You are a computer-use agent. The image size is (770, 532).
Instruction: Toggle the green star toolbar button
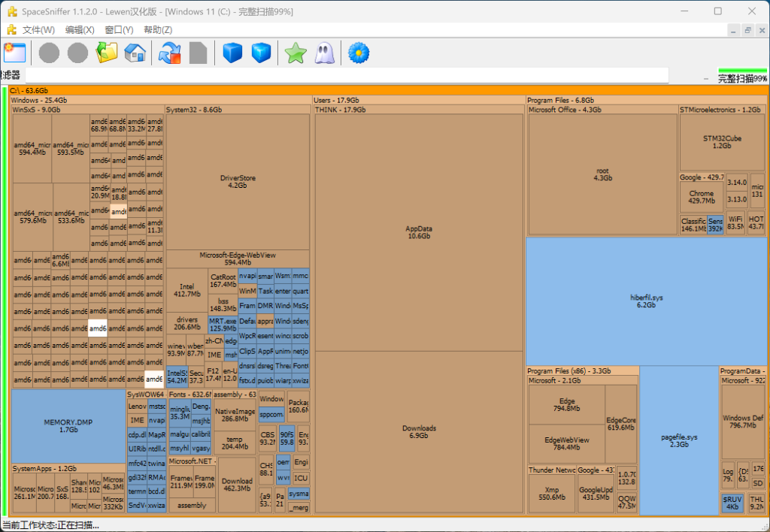[x=296, y=53]
